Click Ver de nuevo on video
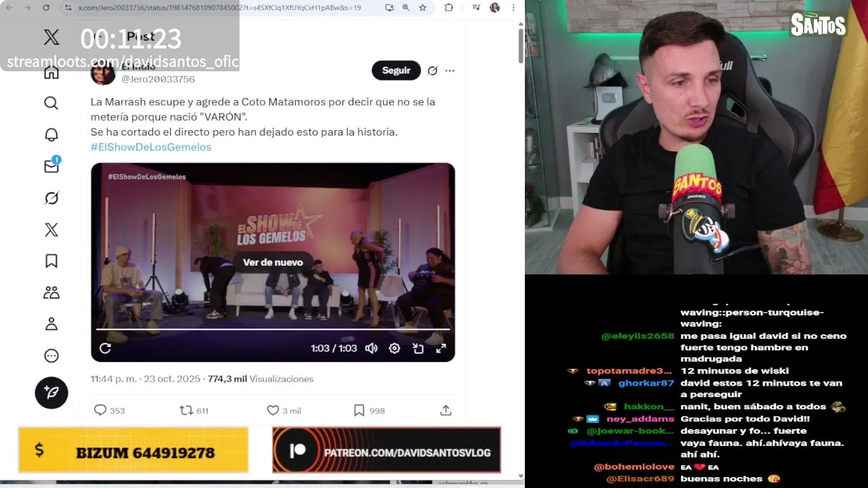Screen dimensions: 868x488 click(x=273, y=262)
